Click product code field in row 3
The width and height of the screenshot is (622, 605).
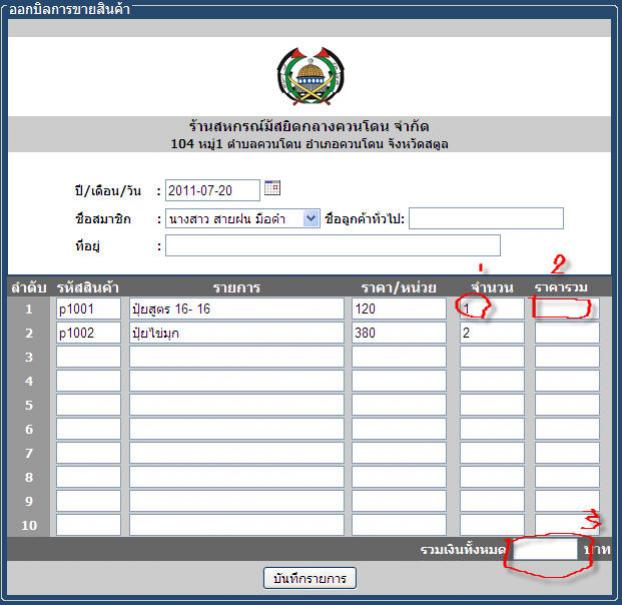(88, 357)
